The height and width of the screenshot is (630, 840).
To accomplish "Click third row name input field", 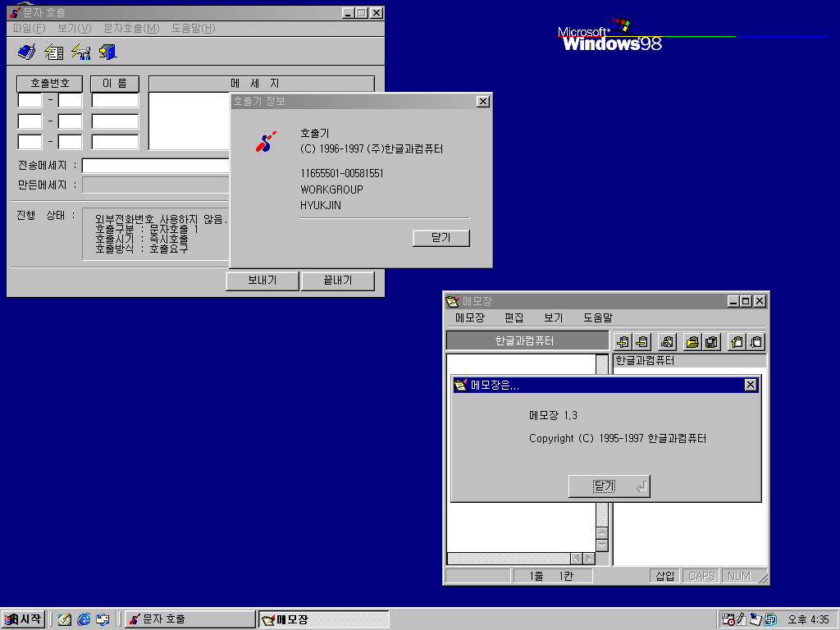I will tap(115, 142).
